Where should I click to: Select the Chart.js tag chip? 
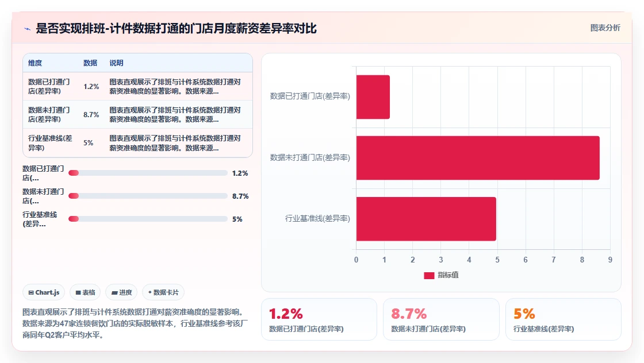tap(44, 292)
